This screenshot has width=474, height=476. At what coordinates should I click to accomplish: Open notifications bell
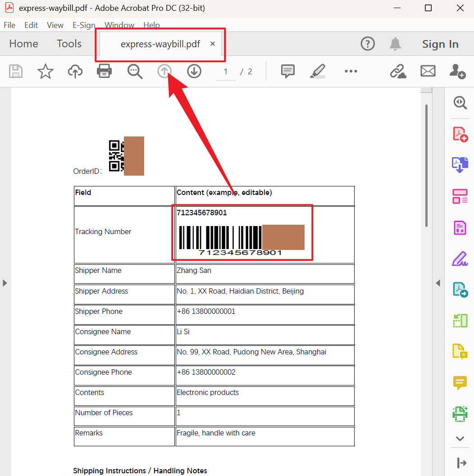[395, 44]
